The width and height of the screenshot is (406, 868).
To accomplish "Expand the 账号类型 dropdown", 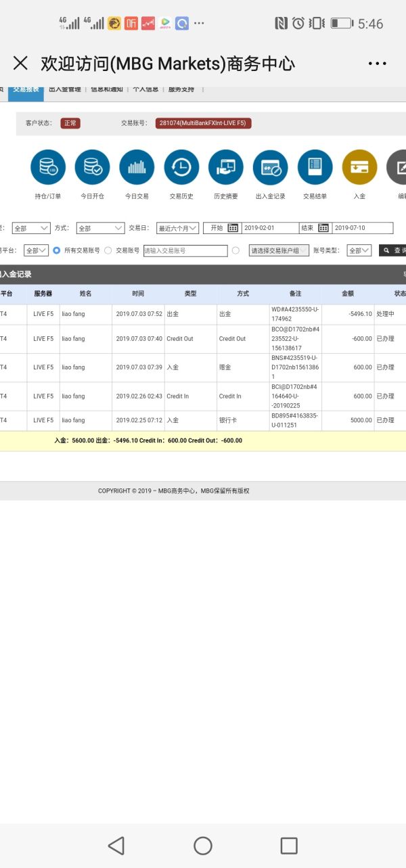I will 359,250.
